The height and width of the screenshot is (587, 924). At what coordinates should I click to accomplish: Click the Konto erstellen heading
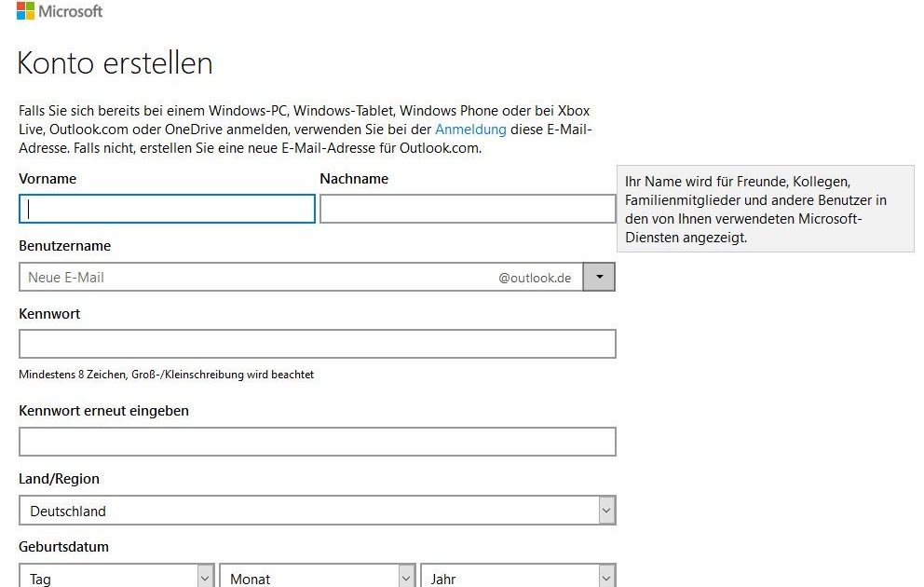point(115,63)
